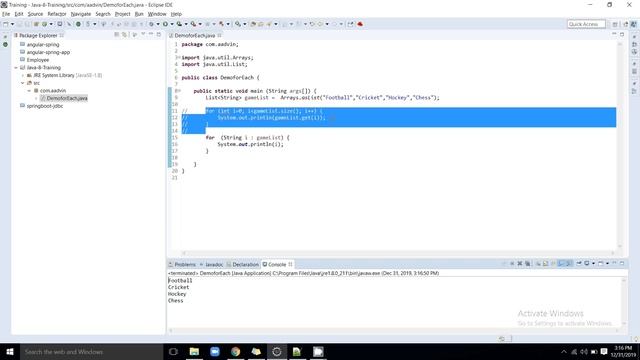This screenshot has height=360, width=640.
Task: Collapse the src folder node
Action: (23, 83)
